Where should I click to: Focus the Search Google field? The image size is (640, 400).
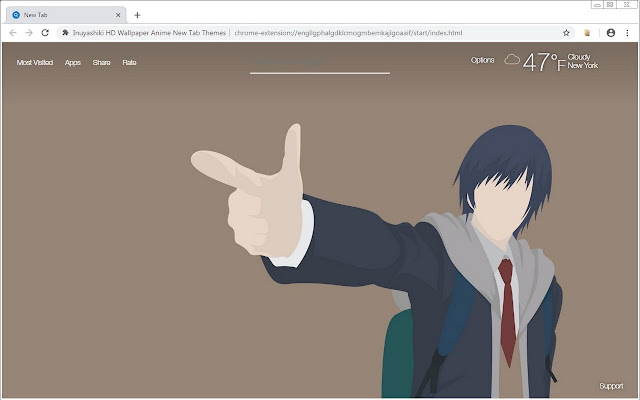pos(320,62)
